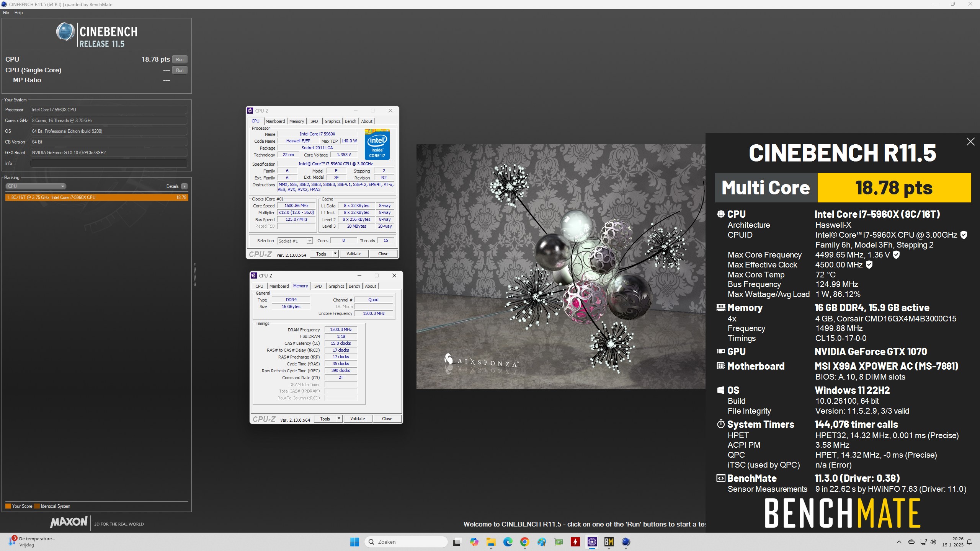Screen dimensions: 980x551
Task: Click the Info field under Your System
Action: (x=109, y=163)
